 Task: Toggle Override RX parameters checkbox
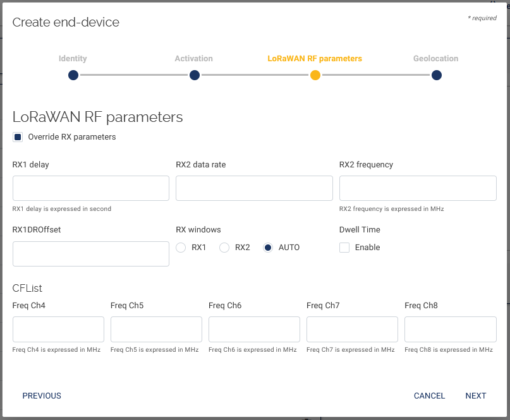[18, 137]
